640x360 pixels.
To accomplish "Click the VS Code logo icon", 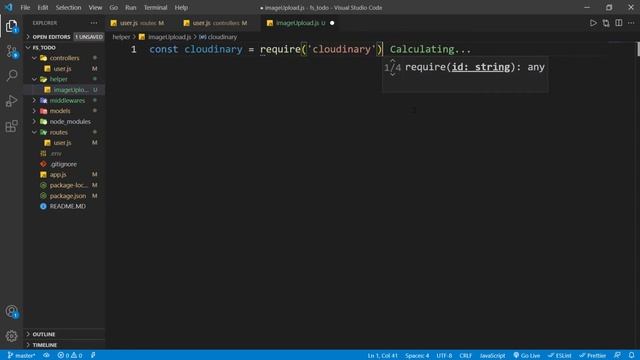I will 9,7.
